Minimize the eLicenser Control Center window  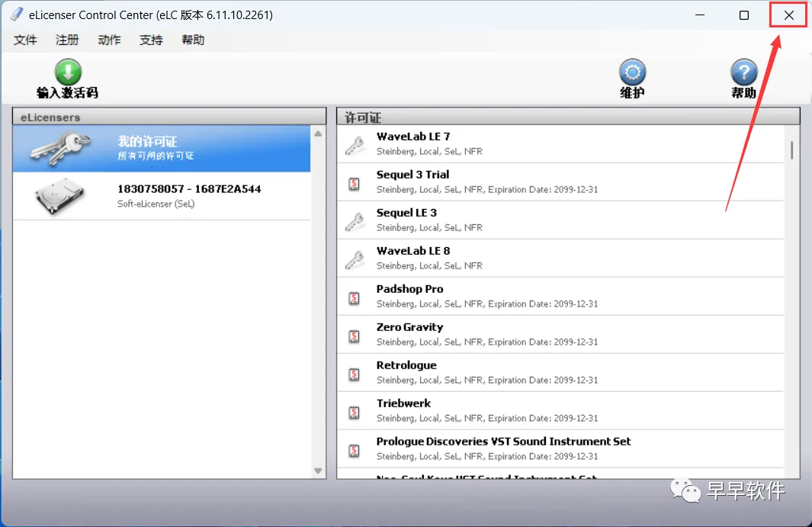tap(700, 15)
